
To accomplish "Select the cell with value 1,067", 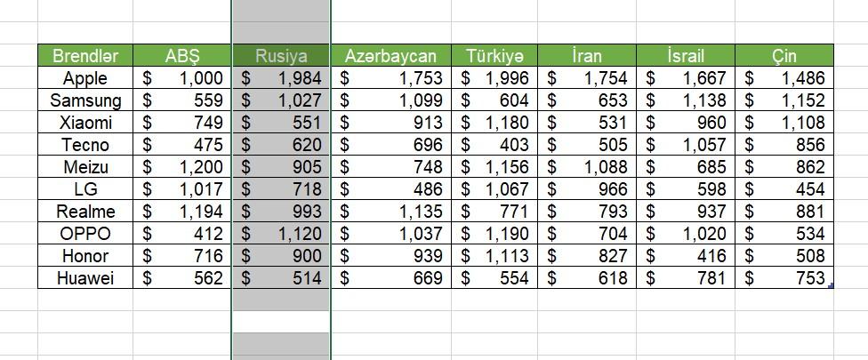I will [494, 188].
